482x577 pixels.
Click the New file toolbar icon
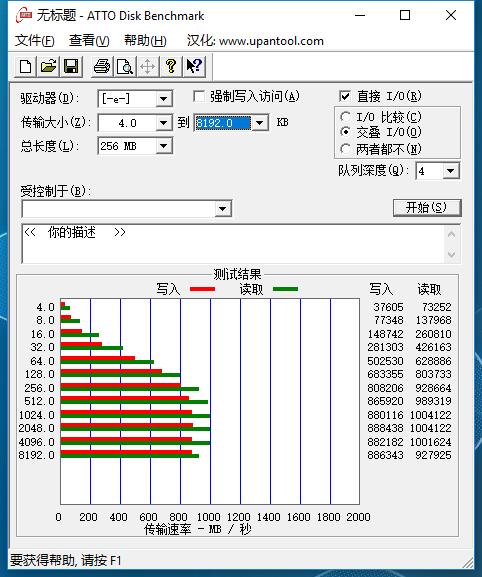pyautogui.click(x=25, y=67)
